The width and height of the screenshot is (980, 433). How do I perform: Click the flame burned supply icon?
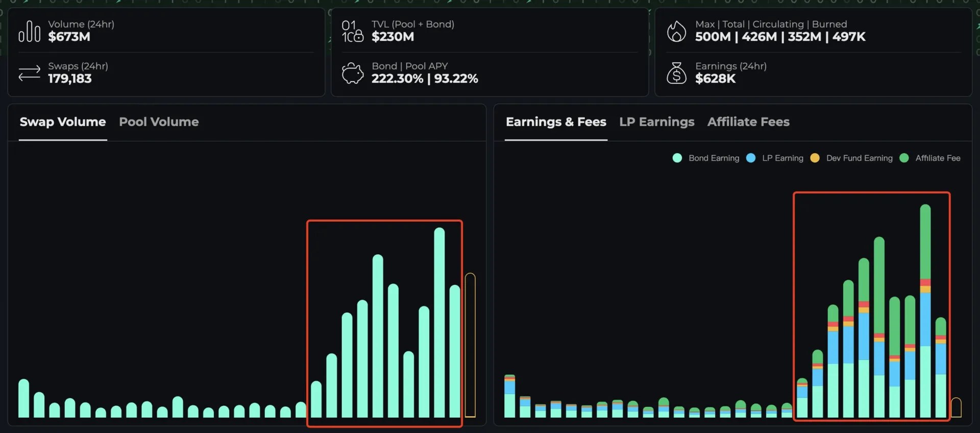[676, 31]
